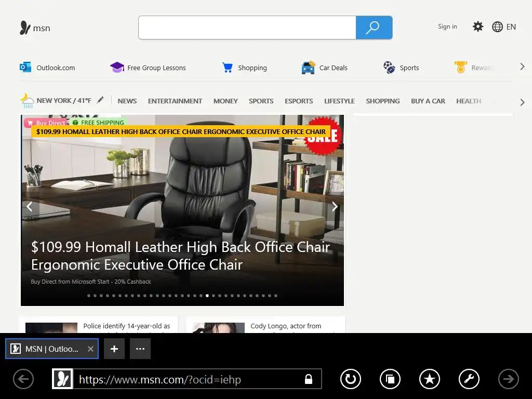
Task: Close the MSN | Outlook tab
Action: pos(90,349)
